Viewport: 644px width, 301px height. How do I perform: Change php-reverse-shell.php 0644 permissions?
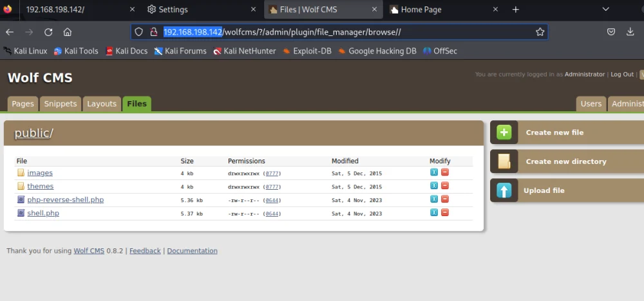(272, 201)
